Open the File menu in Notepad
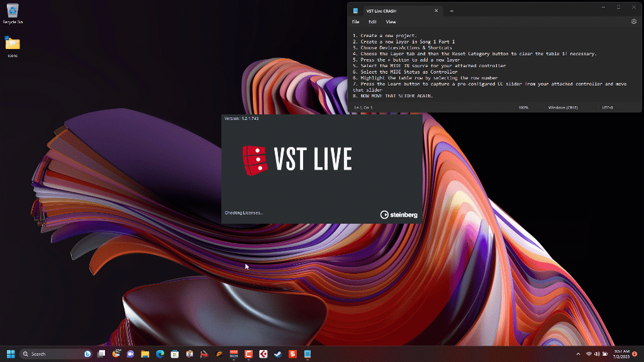This screenshot has width=644, height=362. click(355, 21)
